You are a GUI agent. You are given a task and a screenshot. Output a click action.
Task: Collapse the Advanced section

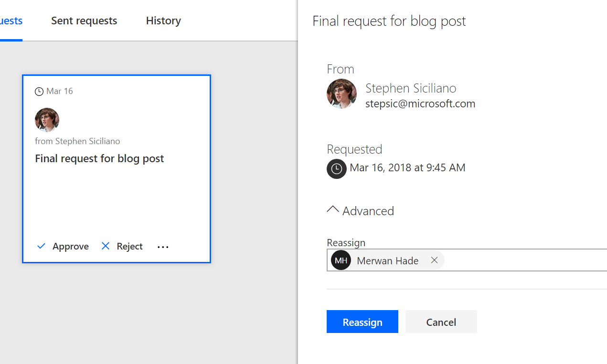coord(333,210)
